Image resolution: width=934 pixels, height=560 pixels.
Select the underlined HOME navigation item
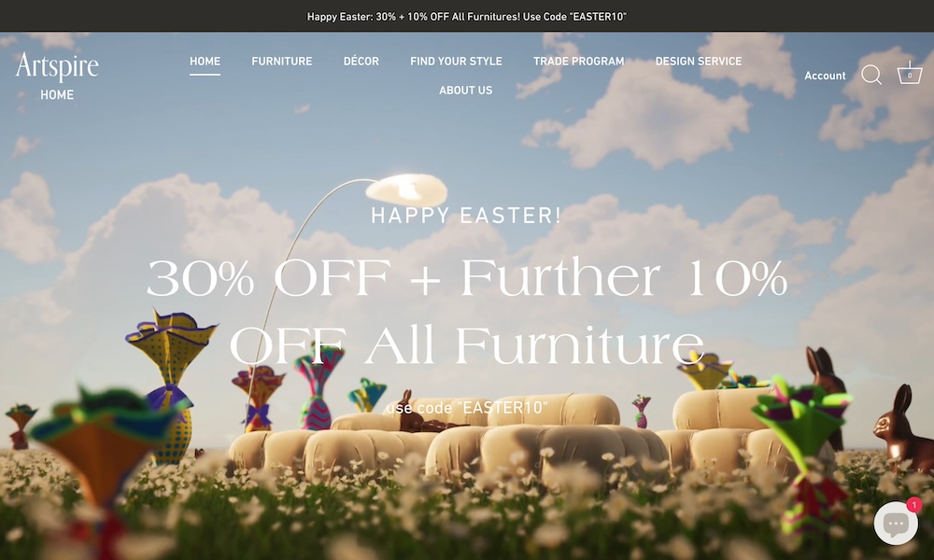pos(205,62)
